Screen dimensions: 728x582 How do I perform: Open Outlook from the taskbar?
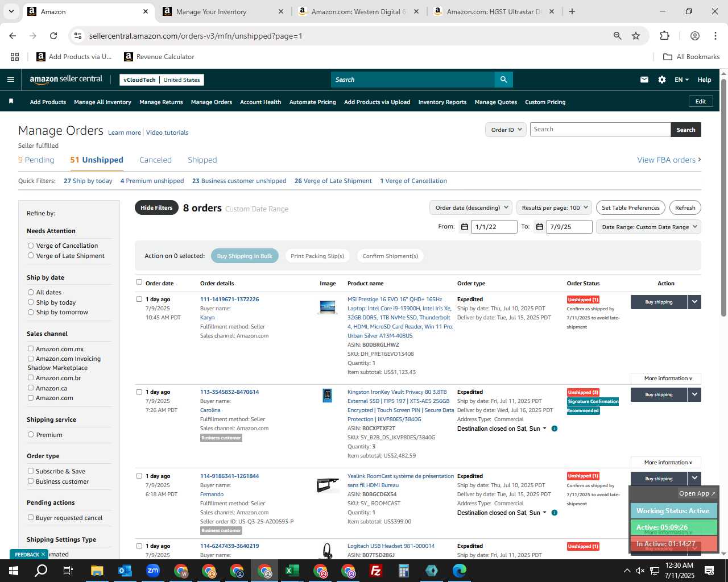click(125, 571)
